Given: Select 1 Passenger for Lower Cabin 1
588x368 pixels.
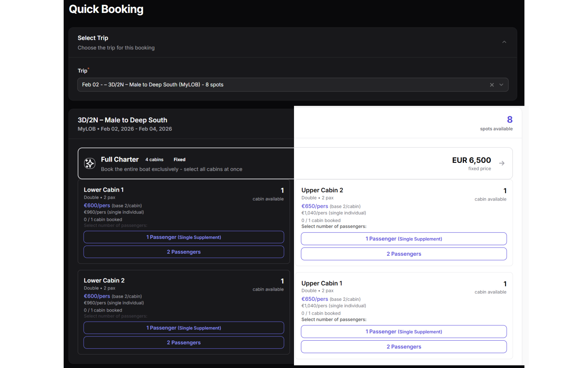Looking at the screenshot, I should [x=183, y=237].
